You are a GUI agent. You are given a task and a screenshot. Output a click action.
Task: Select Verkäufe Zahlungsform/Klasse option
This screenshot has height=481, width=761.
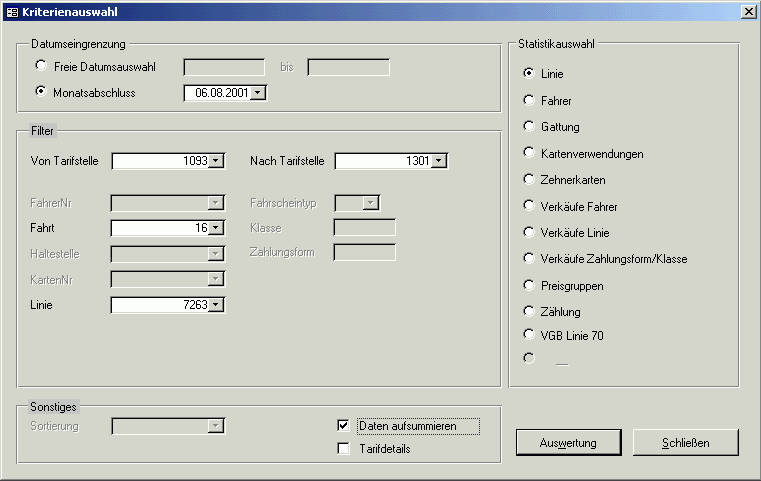click(x=529, y=258)
